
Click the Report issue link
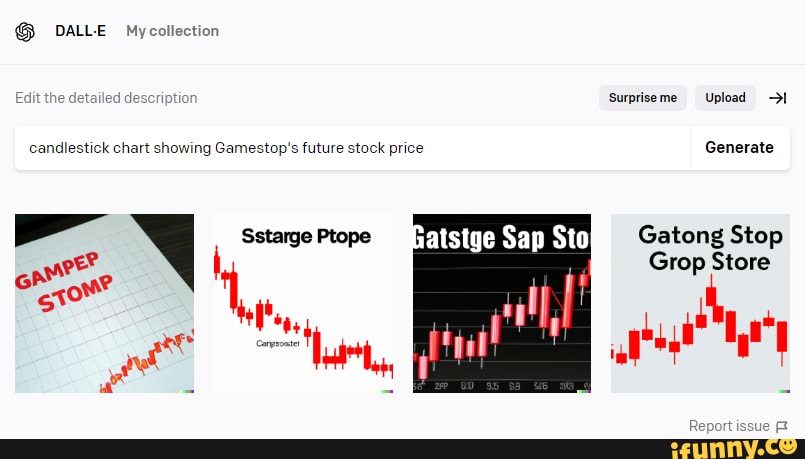(x=729, y=426)
